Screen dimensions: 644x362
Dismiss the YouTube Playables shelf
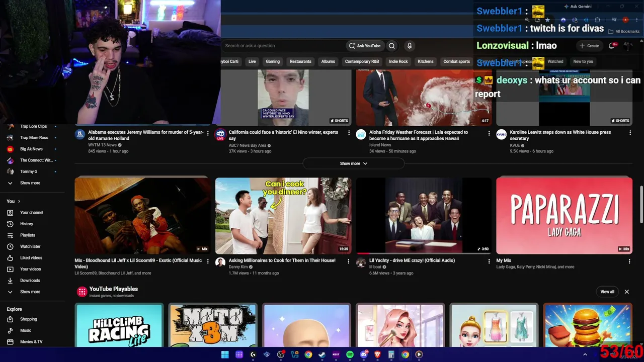coord(627,292)
